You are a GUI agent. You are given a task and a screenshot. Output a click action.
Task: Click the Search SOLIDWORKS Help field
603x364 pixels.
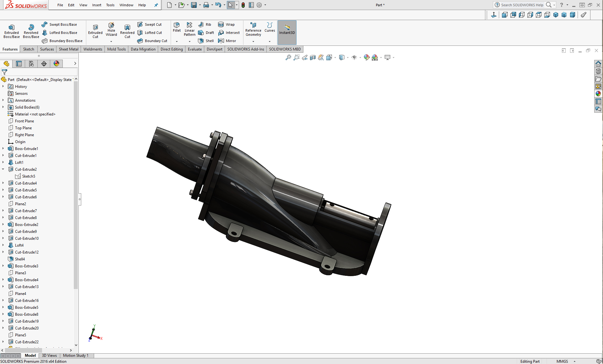click(522, 5)
